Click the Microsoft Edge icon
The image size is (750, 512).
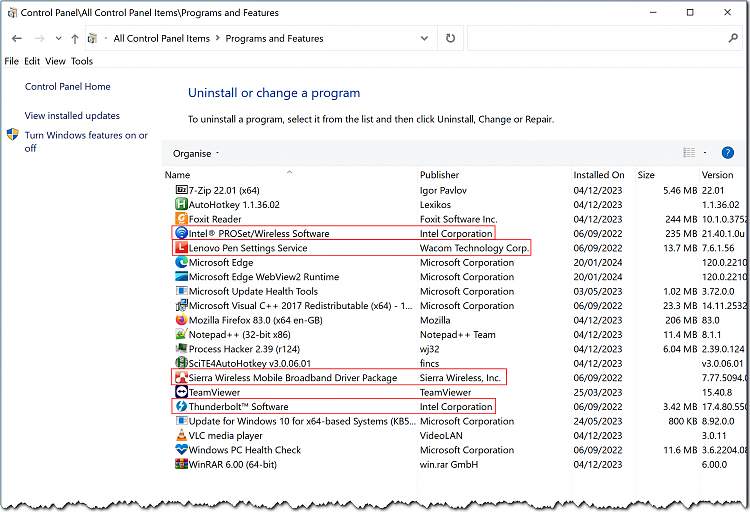point(181,262)
